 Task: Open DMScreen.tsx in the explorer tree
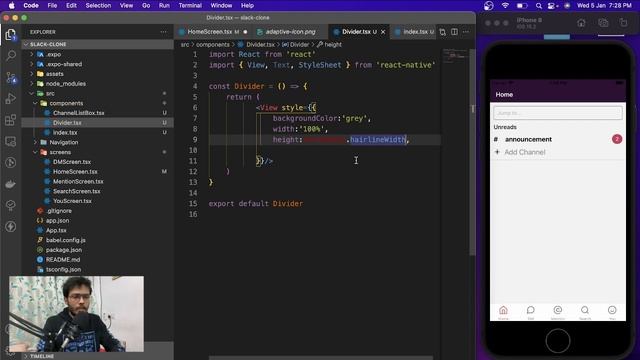(x=72, y=162)
